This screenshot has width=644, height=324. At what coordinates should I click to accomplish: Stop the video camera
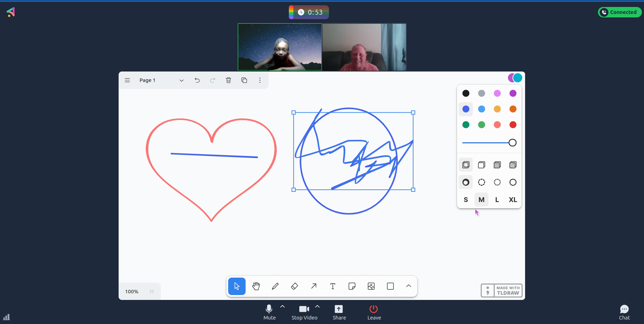304,312
